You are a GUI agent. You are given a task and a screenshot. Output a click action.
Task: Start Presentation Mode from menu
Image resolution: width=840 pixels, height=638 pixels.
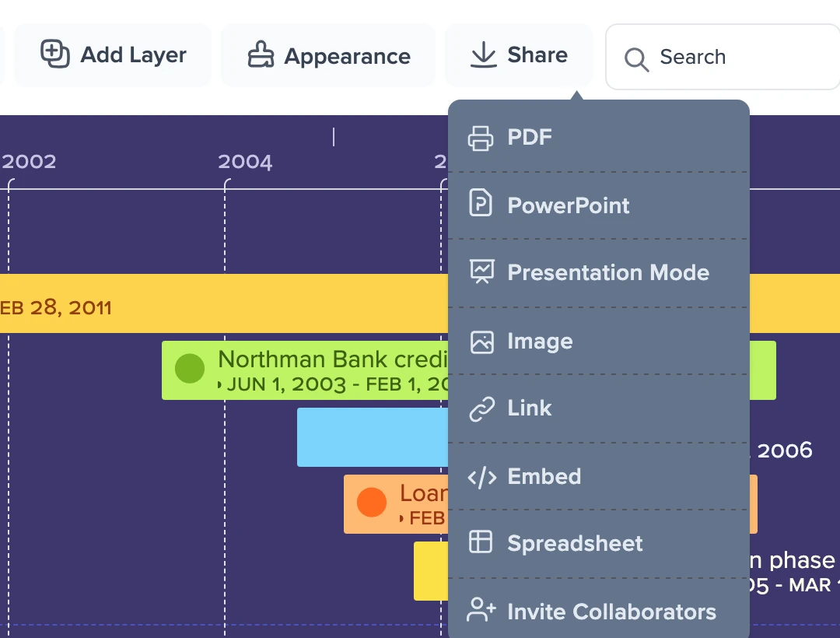point(598,272)
